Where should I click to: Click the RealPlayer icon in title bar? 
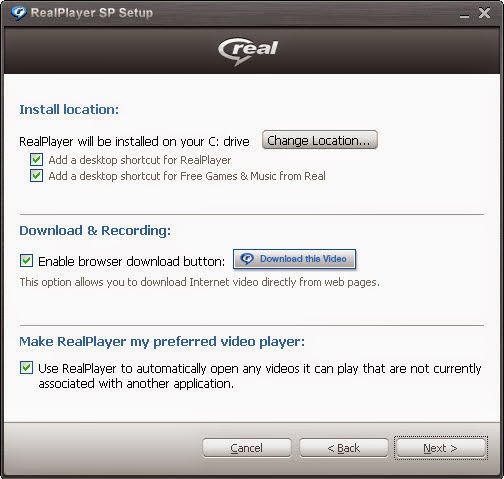(x=18, y=13)
